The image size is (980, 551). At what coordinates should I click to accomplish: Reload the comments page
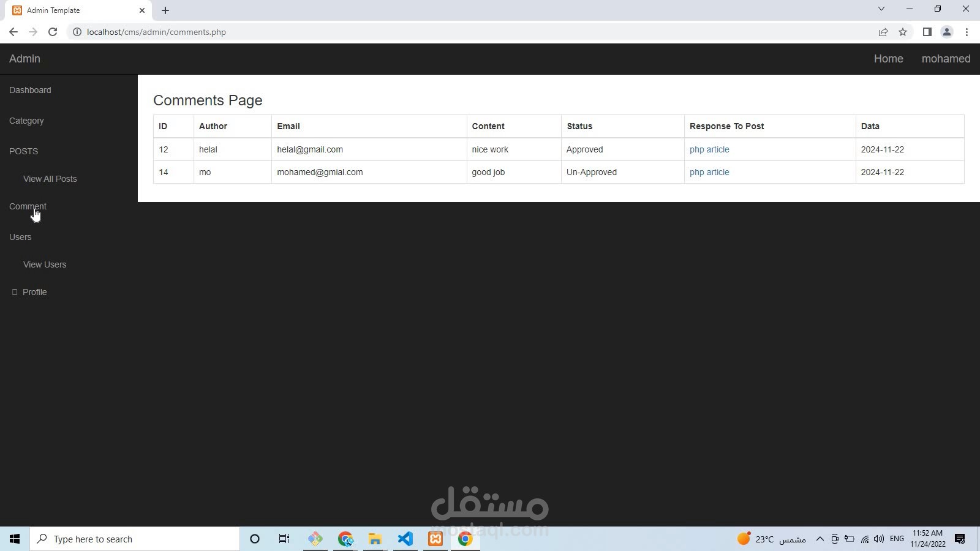point(53,32)
